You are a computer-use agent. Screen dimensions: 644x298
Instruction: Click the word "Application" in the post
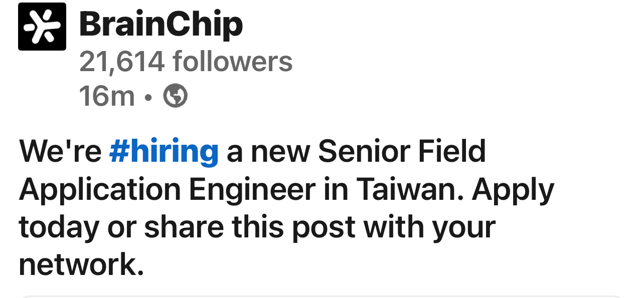(100, 189)
